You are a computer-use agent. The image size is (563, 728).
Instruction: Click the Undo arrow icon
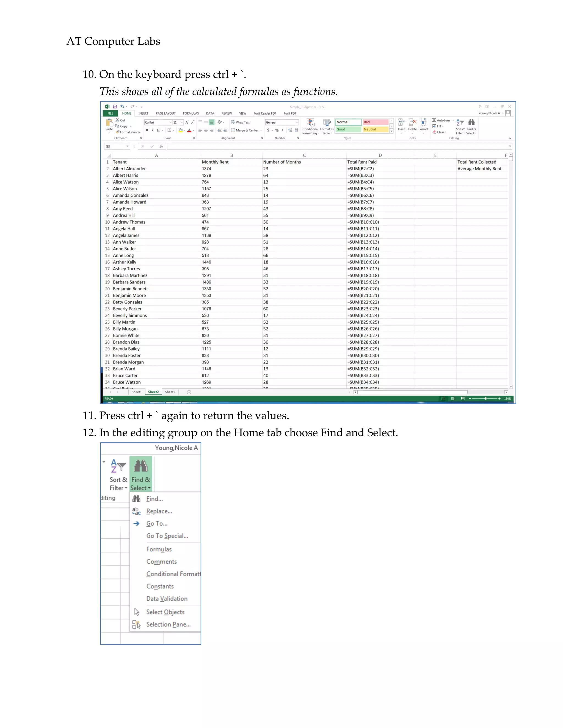tap(122, 107)
